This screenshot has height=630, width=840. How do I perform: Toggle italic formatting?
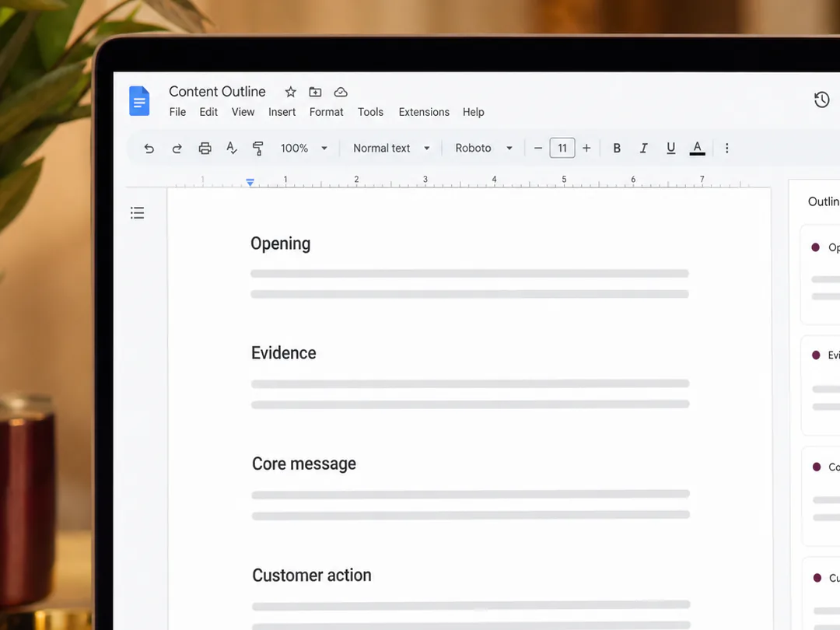pyautogui.click(x=643, y=149)
